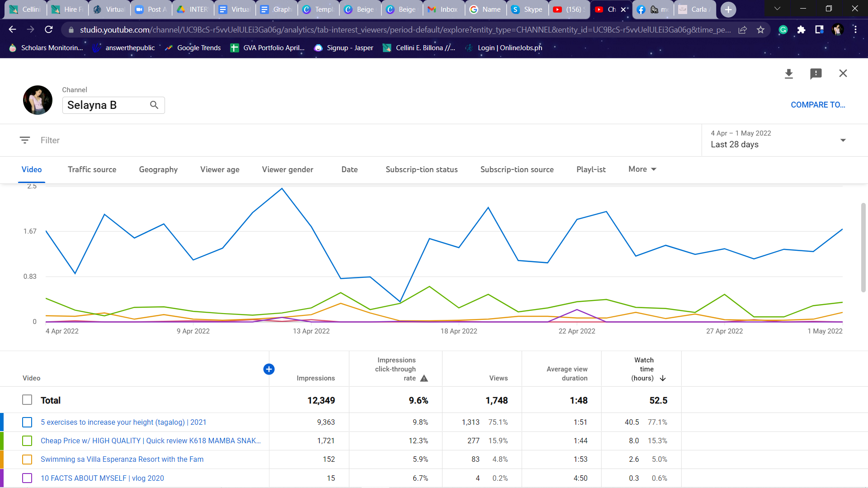
Task: Click the click-through rate warning triangle
Action: (424, 378)
